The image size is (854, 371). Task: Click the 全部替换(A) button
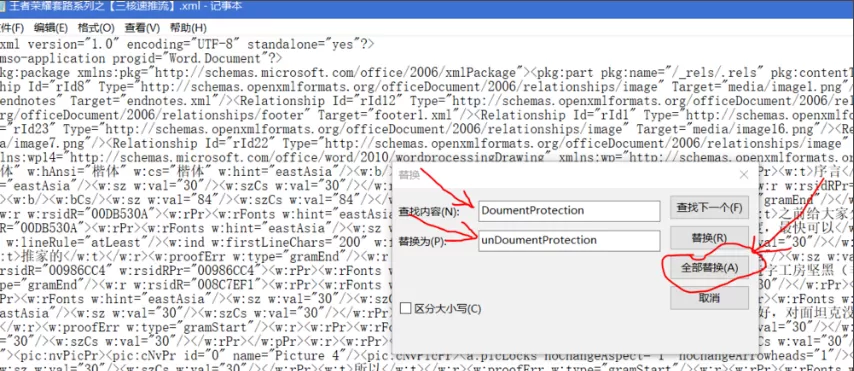coord(709,267)
